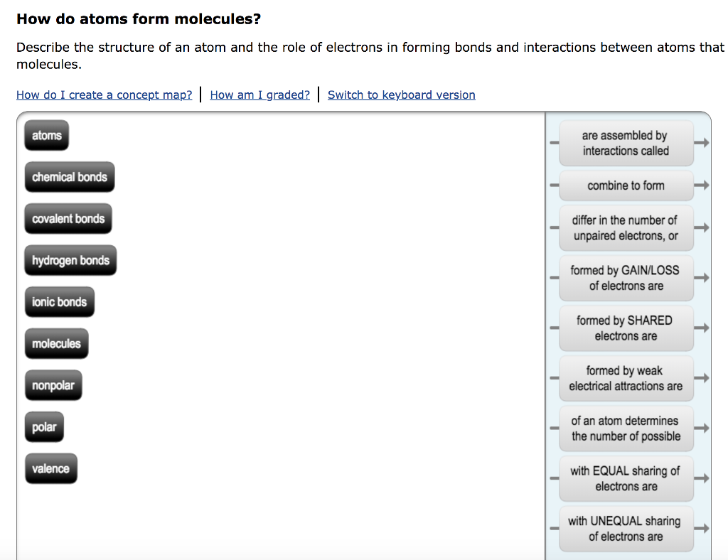
Task: Select the "ionic bonds" term tile
Action: pos(59,301)
